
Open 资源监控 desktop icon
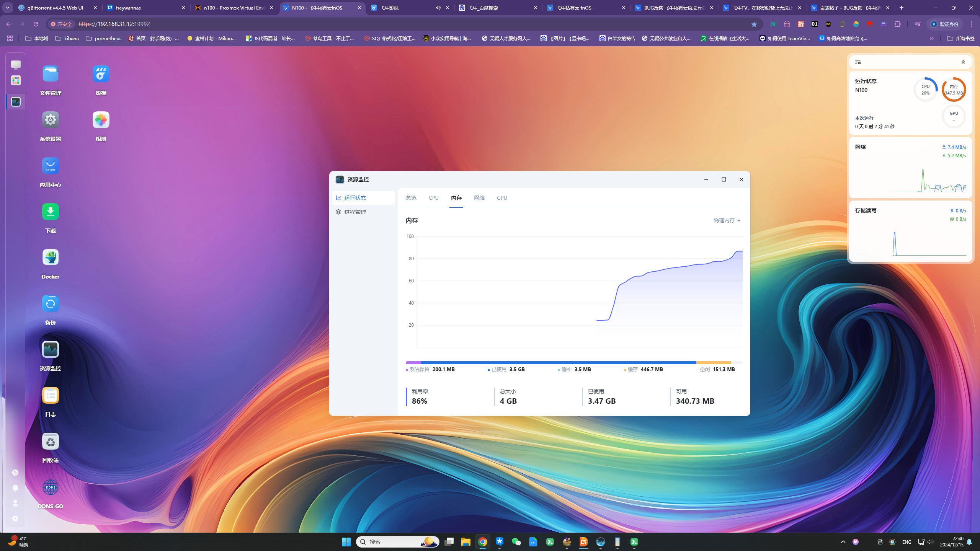51,349
